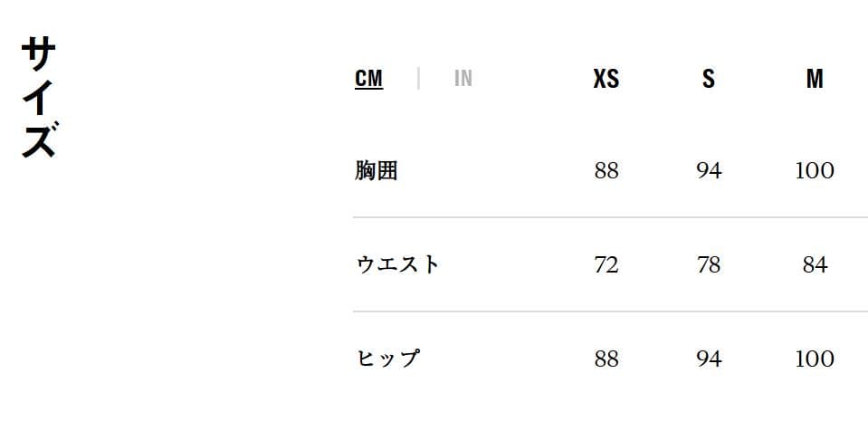This screenshot has height=431, width=868.
Task: Click the サイズ heading
Action: pos(39,98)
